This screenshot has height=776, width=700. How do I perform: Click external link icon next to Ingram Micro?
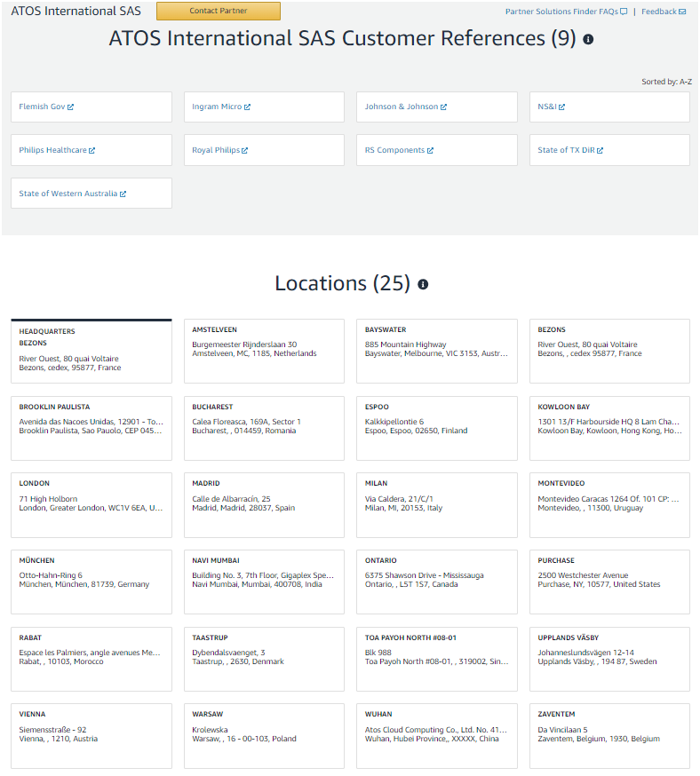coord(247,107)
